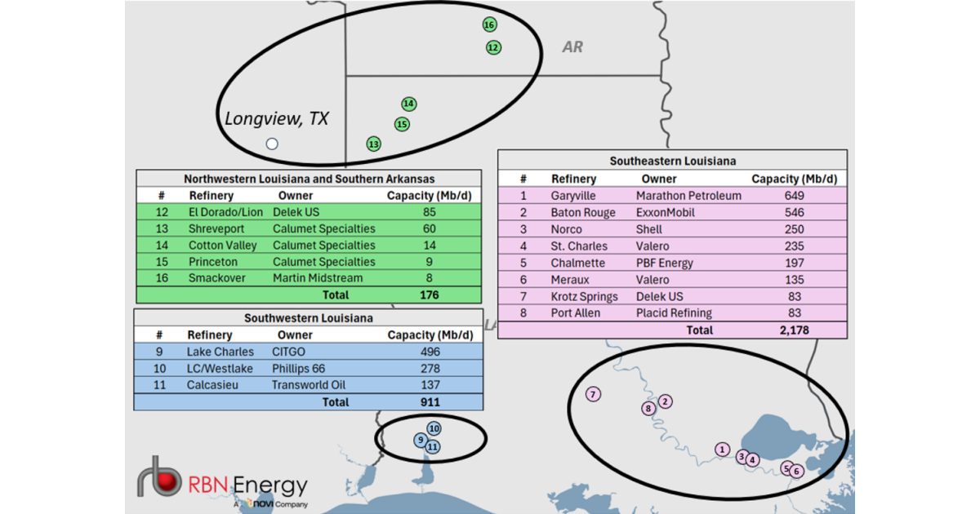Click Capacity (Mb/d) header in Southeastern table
980x514 pixels.
pos(794,179)
